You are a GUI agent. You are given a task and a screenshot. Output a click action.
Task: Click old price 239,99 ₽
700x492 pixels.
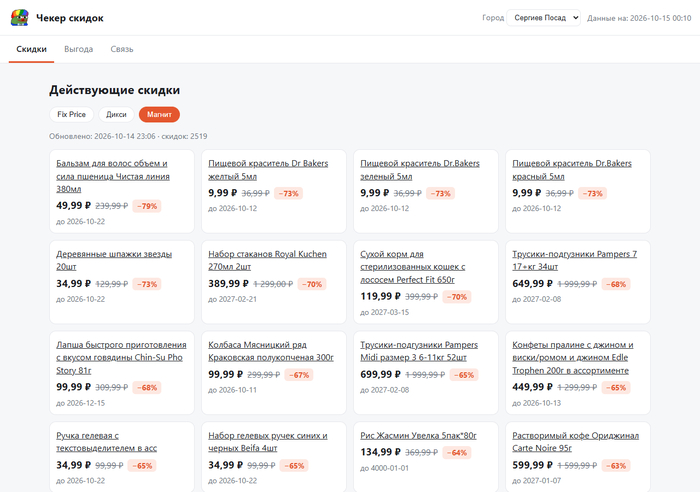pyautogui.click(x=112, y=206)
